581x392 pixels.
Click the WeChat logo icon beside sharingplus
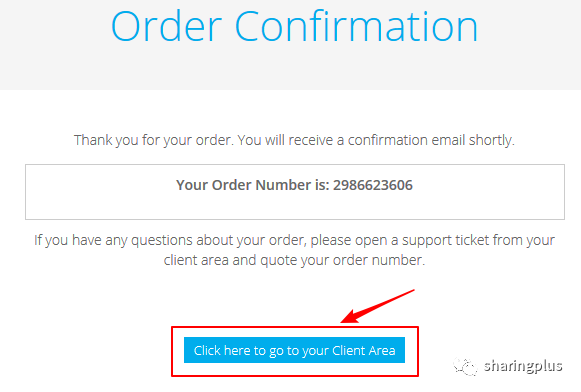(465, 367)
